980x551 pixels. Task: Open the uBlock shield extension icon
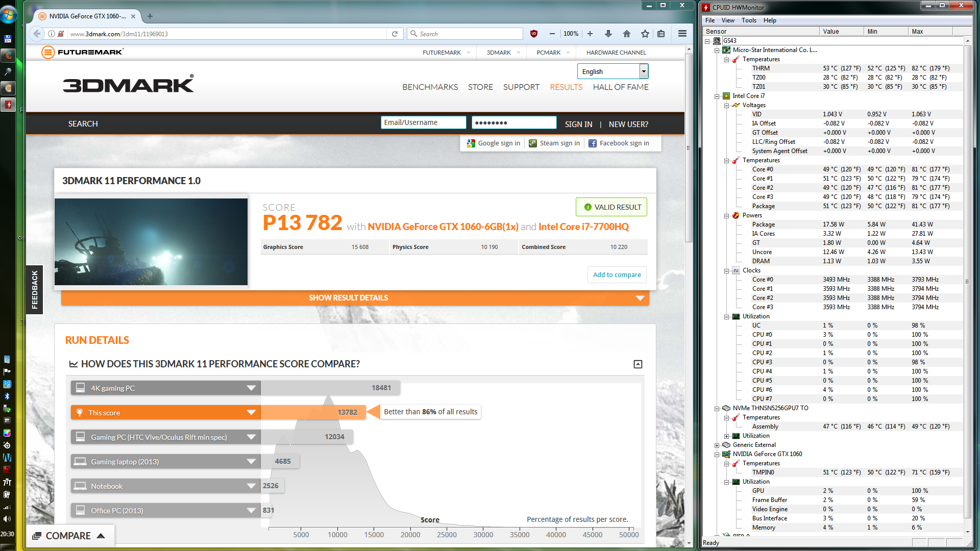534,34
